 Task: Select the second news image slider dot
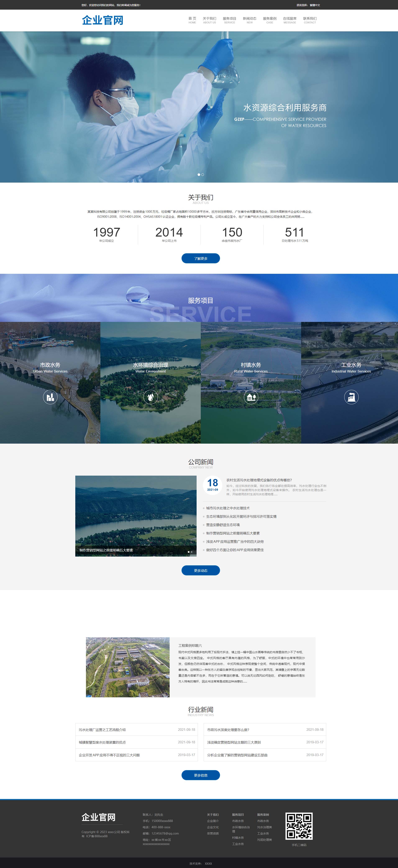191,552
